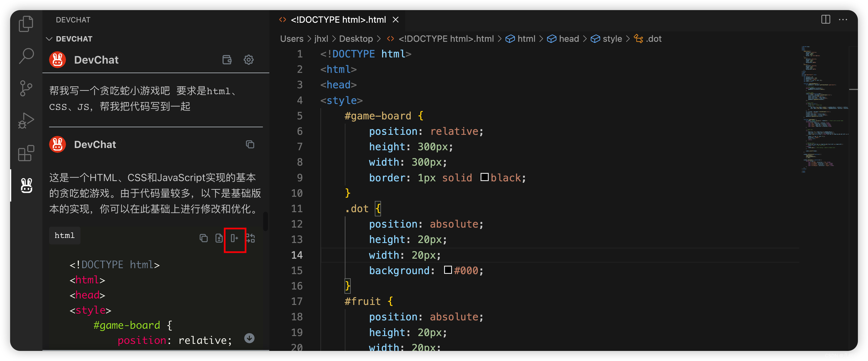Collapse the DEVCHAT section
Image resolution: width=868 pixels, height=361 pixels.
coord(49,39)
